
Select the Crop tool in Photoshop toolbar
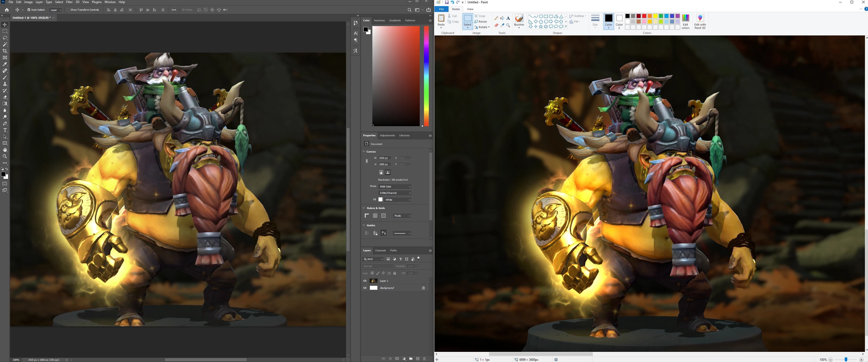click(x=5, y=51)
